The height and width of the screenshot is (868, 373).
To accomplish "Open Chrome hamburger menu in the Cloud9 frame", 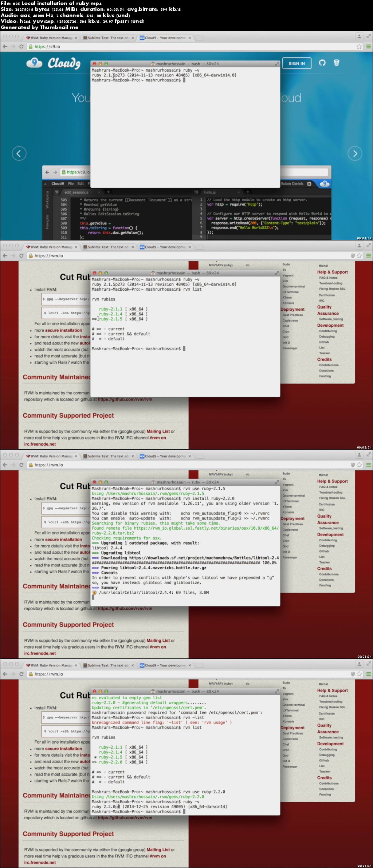I will coord(368,47).
